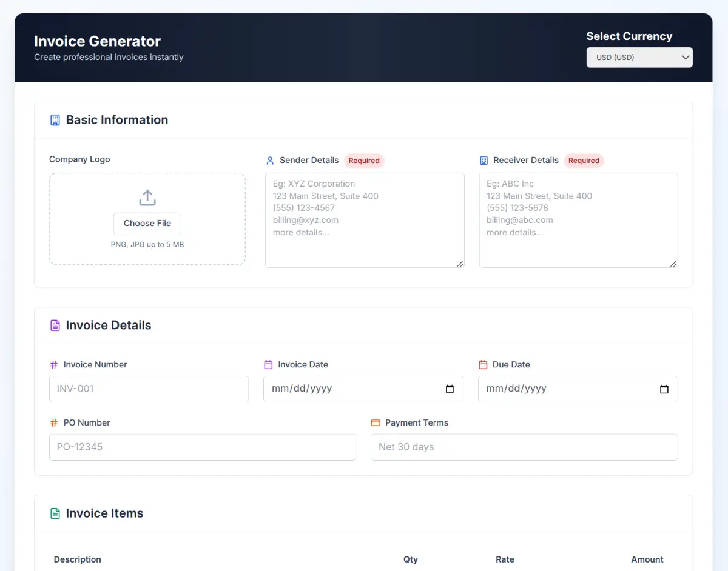Screen dimensions: 728x571
Task: Click the upload arrow icon in Company Logo
Action: (x=147, y=198)
